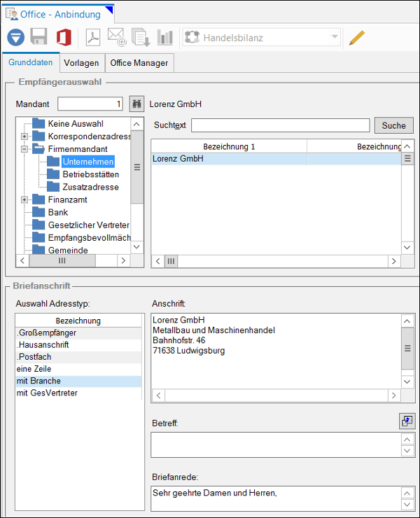Viewport: 420px width, 518px height.
Task: Open the Office Manager tab
Action: pyautogui.click(x=139, y=63)
